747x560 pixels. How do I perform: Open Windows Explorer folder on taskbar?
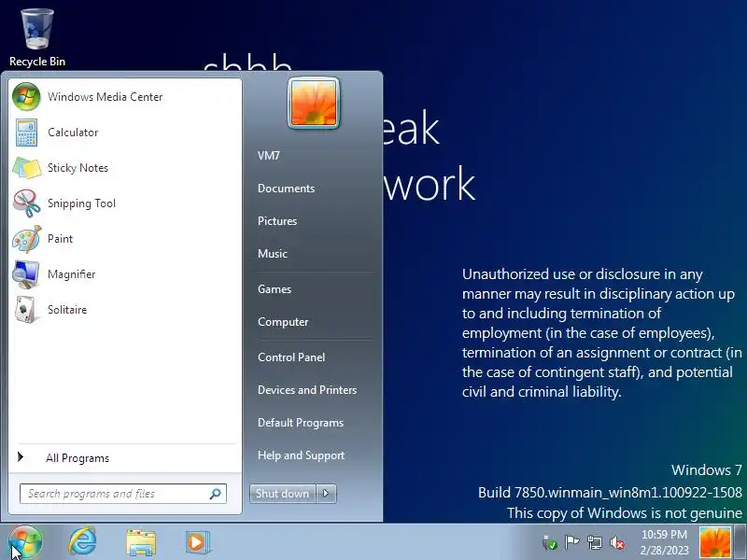pyautogui.click(x=141, y=542)
